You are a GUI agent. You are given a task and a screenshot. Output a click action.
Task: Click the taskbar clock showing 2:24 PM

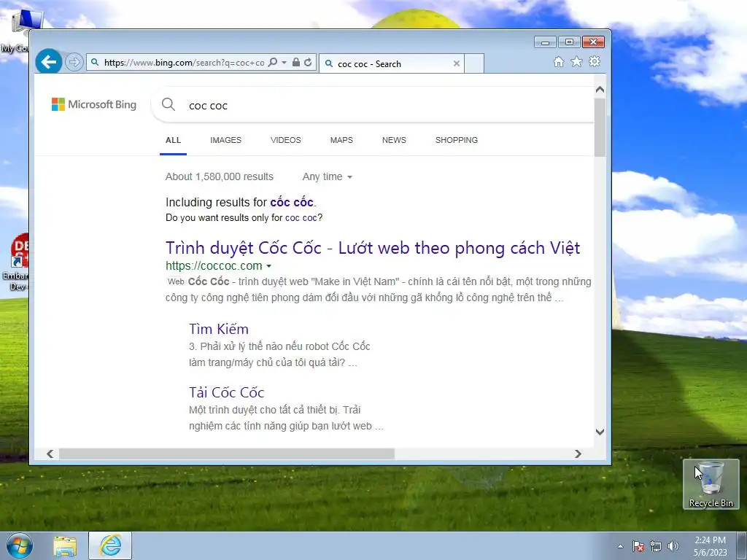tap(710, 546)
